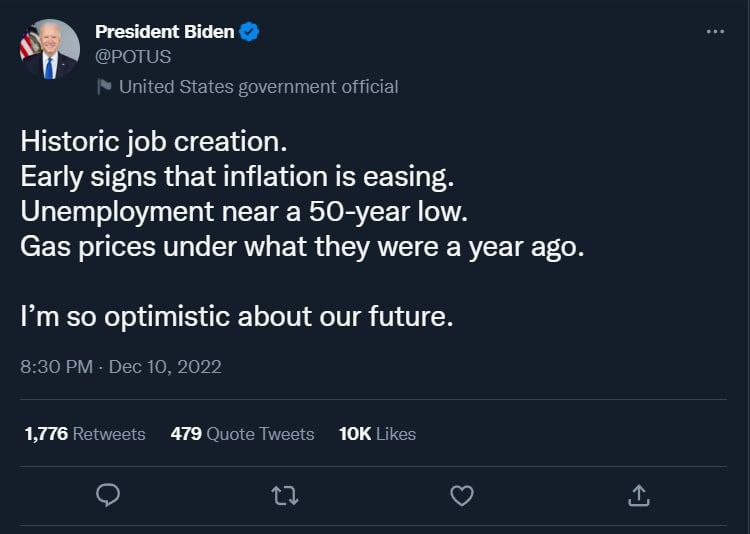Click the gray flag icon
750x534 pixels.
click(x=104, y=87)
